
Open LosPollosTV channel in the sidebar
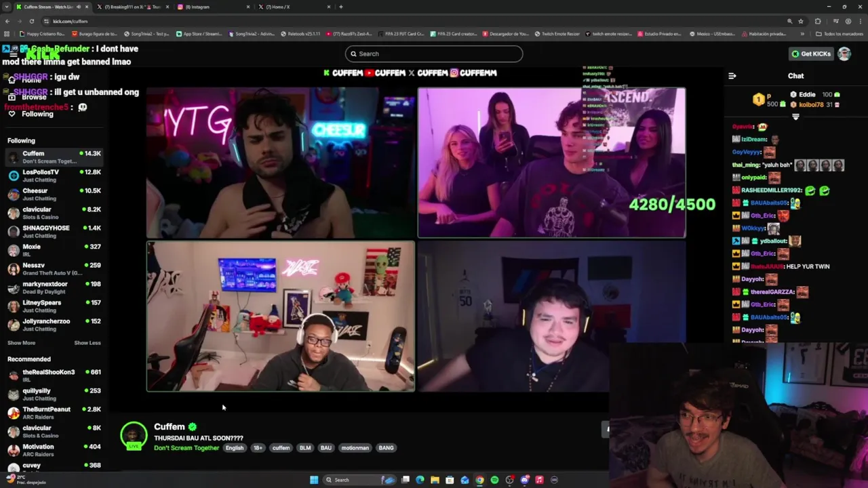tap(54, 176)
